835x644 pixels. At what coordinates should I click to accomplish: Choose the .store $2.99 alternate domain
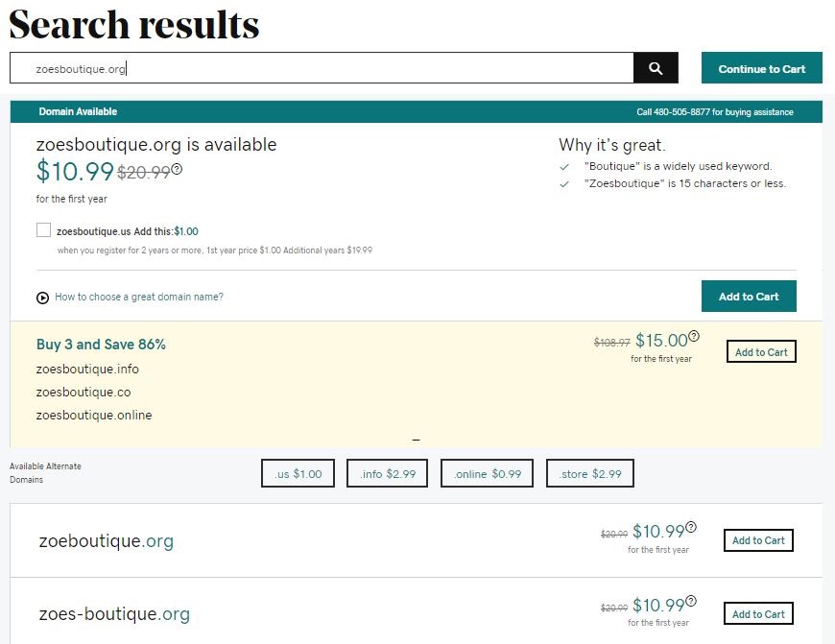coord(590,473)
